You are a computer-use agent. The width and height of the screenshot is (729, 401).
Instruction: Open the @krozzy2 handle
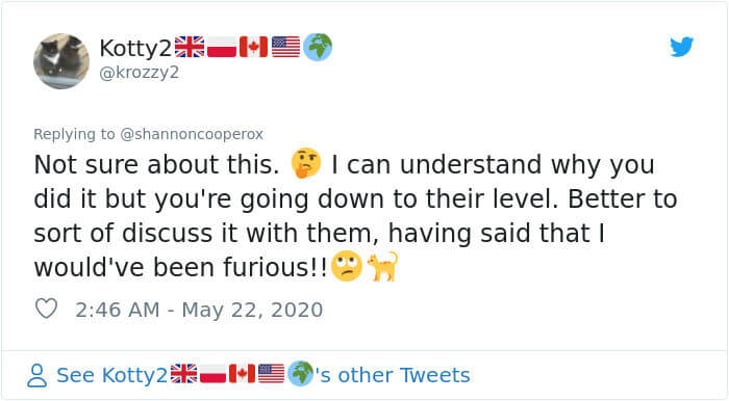(139, 73)
